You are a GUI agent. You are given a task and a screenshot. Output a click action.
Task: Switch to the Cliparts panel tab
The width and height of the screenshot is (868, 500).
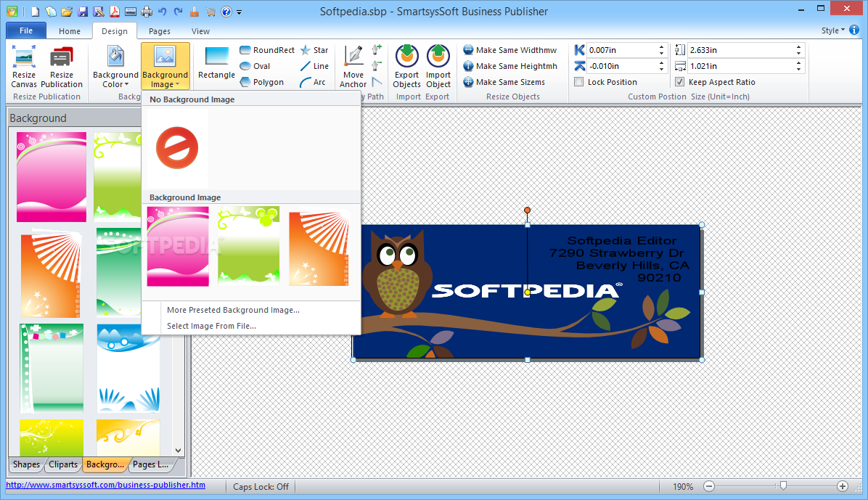click(x=63, y=464)
